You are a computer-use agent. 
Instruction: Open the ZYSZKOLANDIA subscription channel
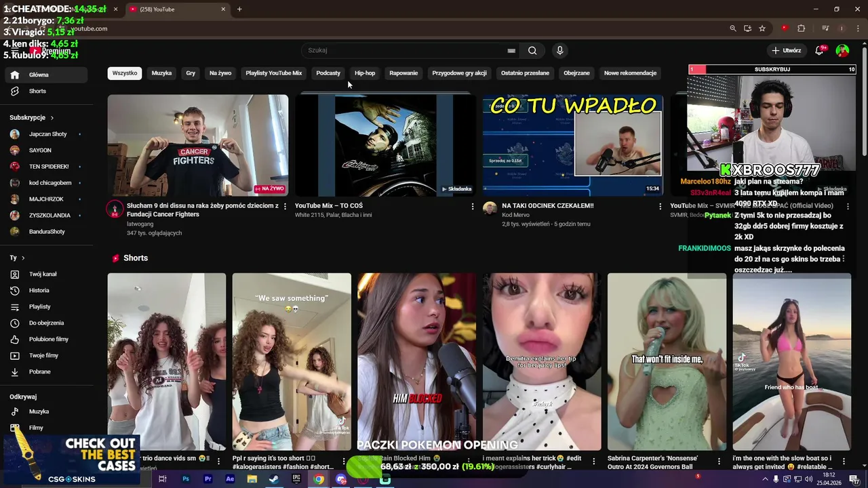point(46,216)
